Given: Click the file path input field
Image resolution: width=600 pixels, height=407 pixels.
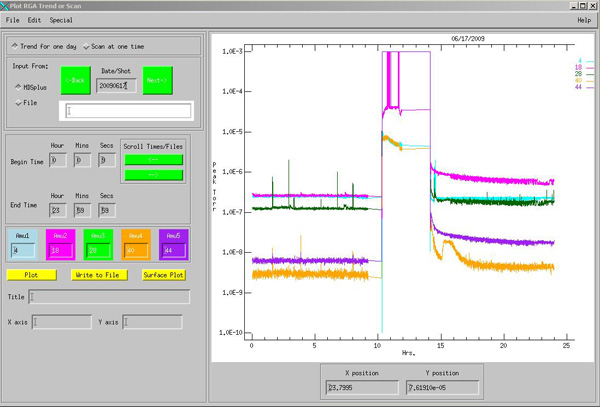Looking at the screenshot, I should tap(128, 111).
